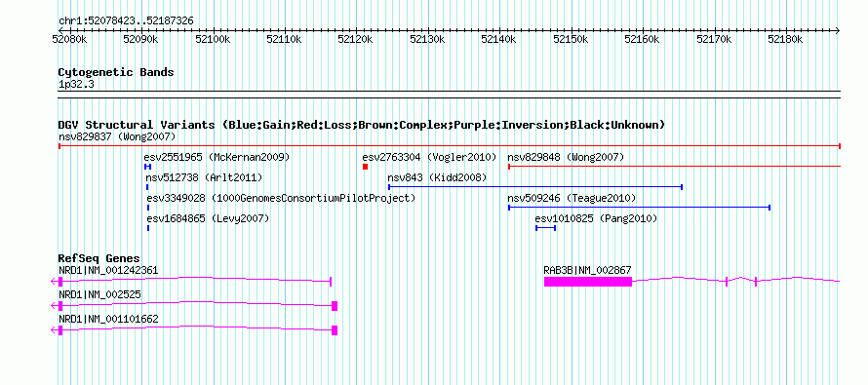The height and width of the screenshot is (385, 868).
Task: Select the blue nsv843 gain bar
Action: (x=535, y=187)
